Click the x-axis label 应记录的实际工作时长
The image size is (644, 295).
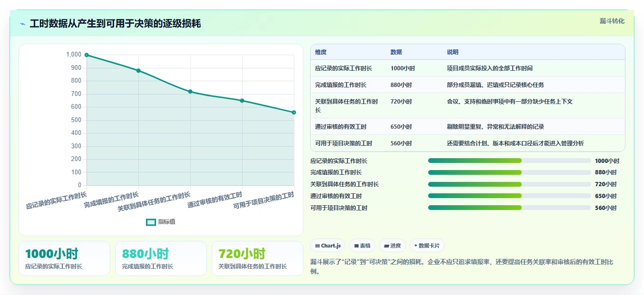57,200
